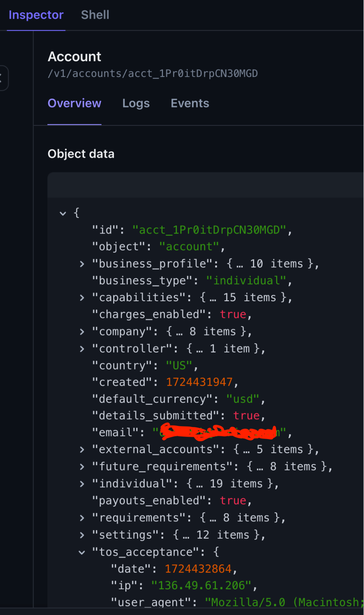The height and width of the screenshot is (615, 364).
Task: Select the Inspector tab
Action: 36,15
